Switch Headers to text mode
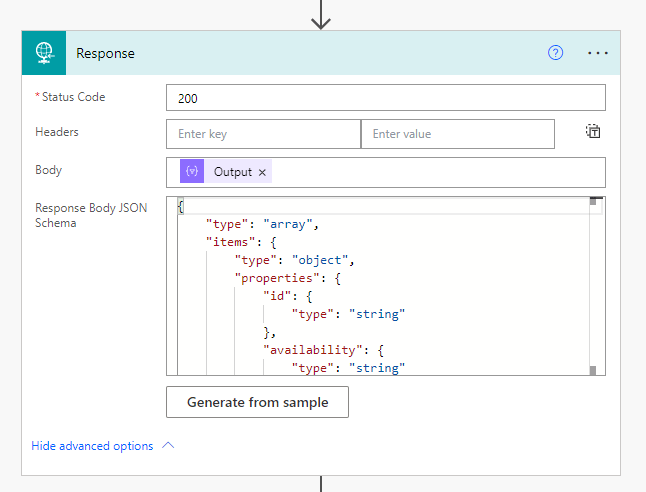 click(x=593, y=132)
